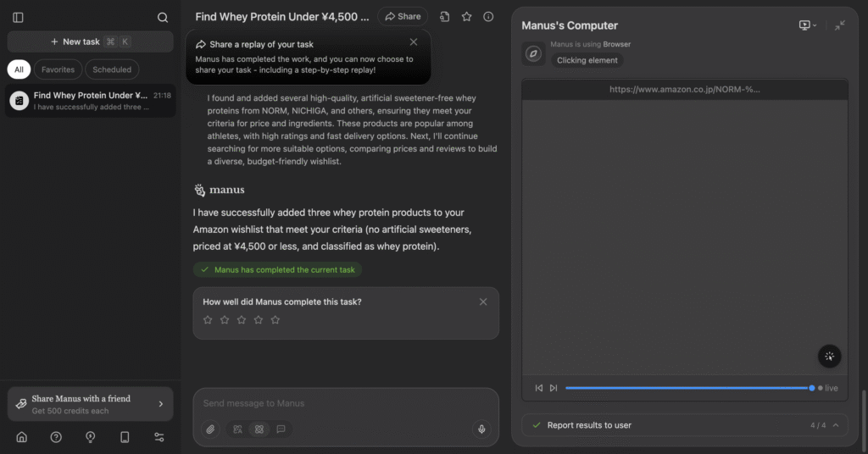Open the task info icon
This screenshot has width=868, height=454.
click(488, 17)
